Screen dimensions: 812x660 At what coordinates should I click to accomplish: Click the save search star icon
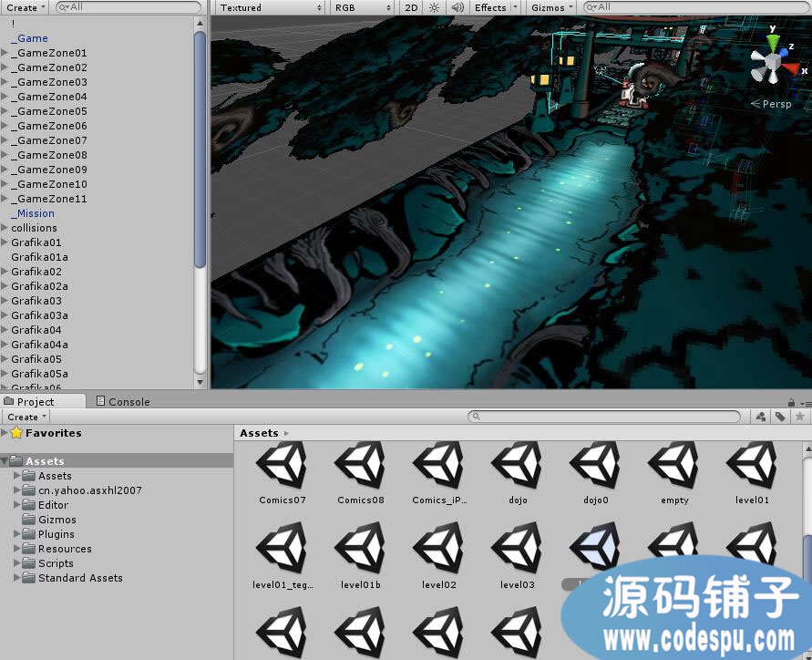coord(799,417)
